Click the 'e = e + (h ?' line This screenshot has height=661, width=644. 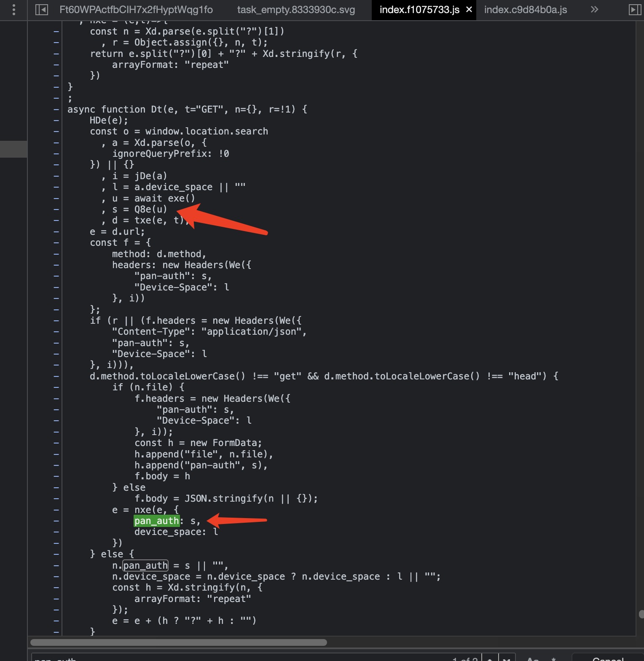(184, 621)
